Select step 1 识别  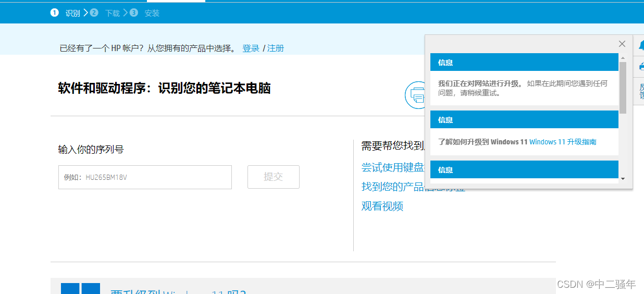click(66, 13)
